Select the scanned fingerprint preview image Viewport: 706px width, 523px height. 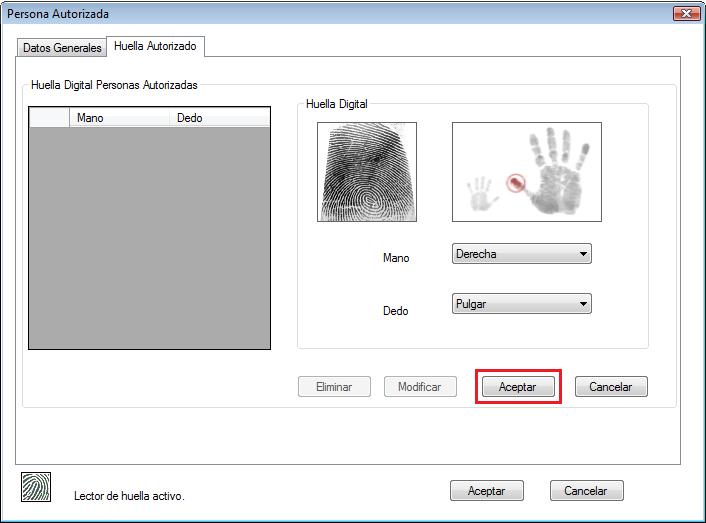click(x=367, y=171)
